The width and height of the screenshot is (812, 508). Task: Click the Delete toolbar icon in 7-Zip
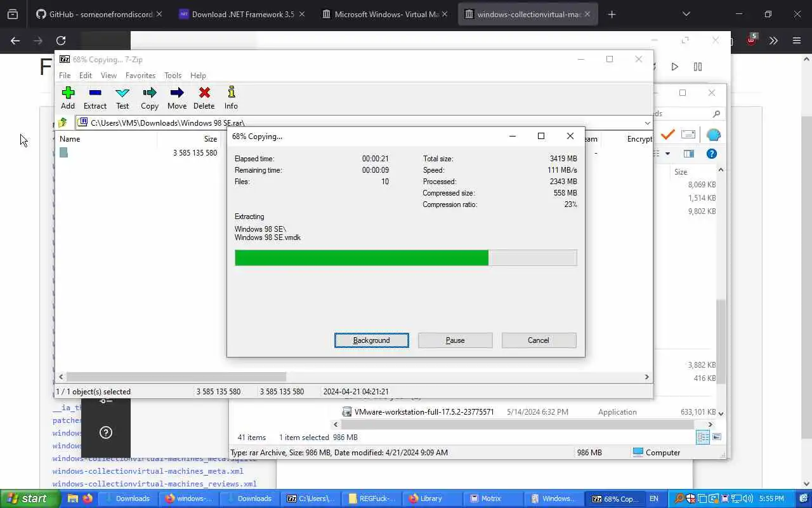coord(204,93)
